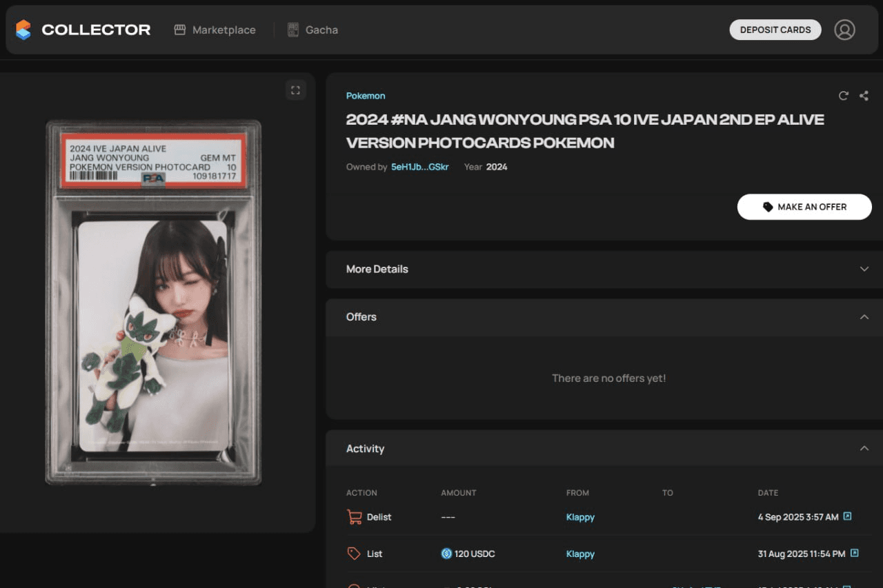Click the Collector logo icon

click(x=23, y=30)
